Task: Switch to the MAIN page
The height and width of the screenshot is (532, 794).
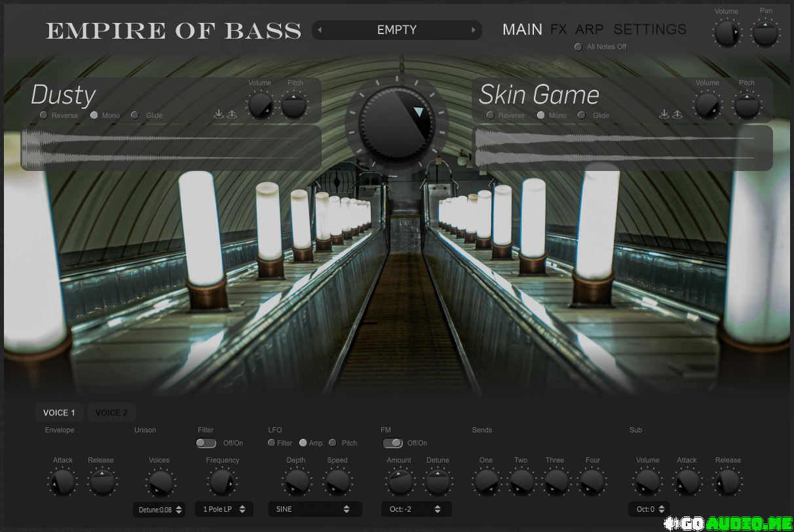Action: pyautogui.click(x=522, y=29)
